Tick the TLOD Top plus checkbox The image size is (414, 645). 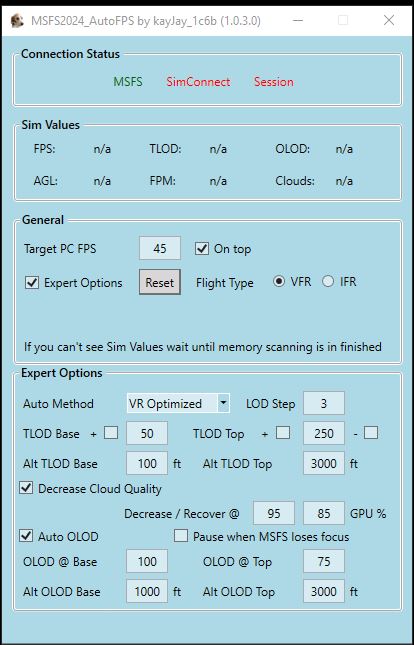(x=283, y=433)
